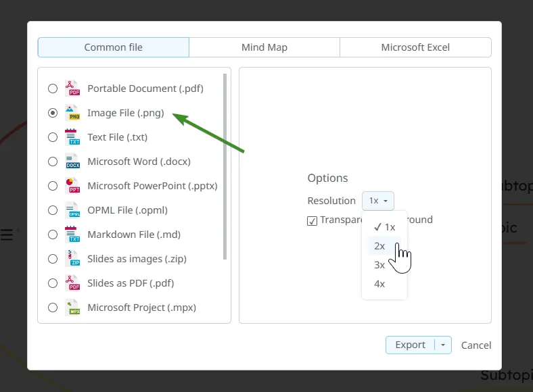Image resolution: width=533 pixels, height=392 pixels.
Task: Cancel the export dialog
Action: coord(476,345)
